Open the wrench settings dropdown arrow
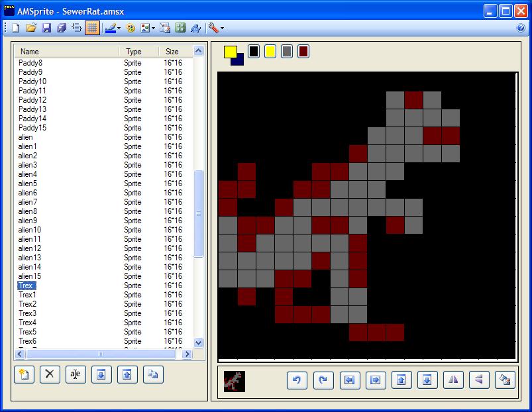This screenshot has width=532, height=412. click(x=222, y=28)
